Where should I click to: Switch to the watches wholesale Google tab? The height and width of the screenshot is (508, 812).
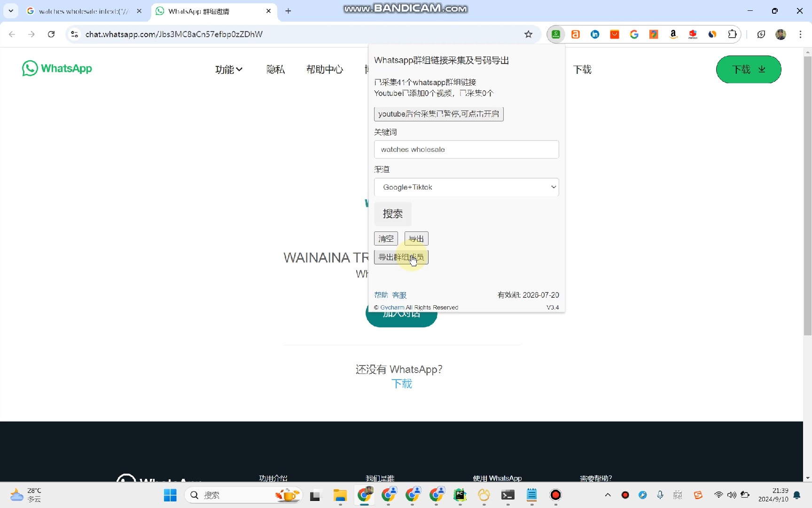click(85, 11)
